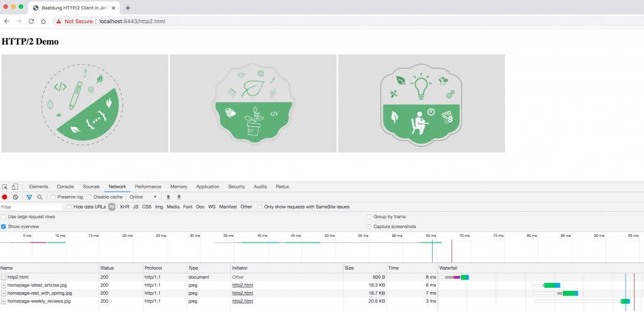The height and width of the screenshot is (311, 644).
Task: Uncheck Show overview
Action: (3, 226)
